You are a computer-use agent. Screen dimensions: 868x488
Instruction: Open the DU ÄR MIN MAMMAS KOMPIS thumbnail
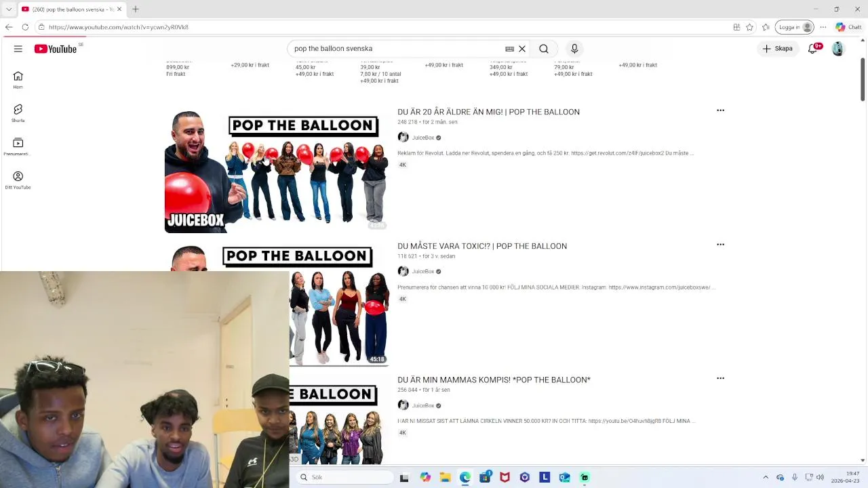(339, 420)
